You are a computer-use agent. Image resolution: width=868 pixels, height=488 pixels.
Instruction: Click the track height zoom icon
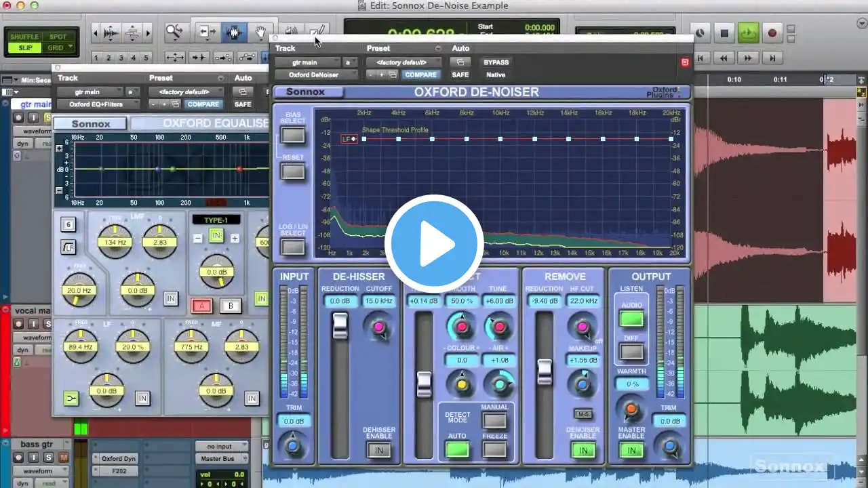click(132, 33)
